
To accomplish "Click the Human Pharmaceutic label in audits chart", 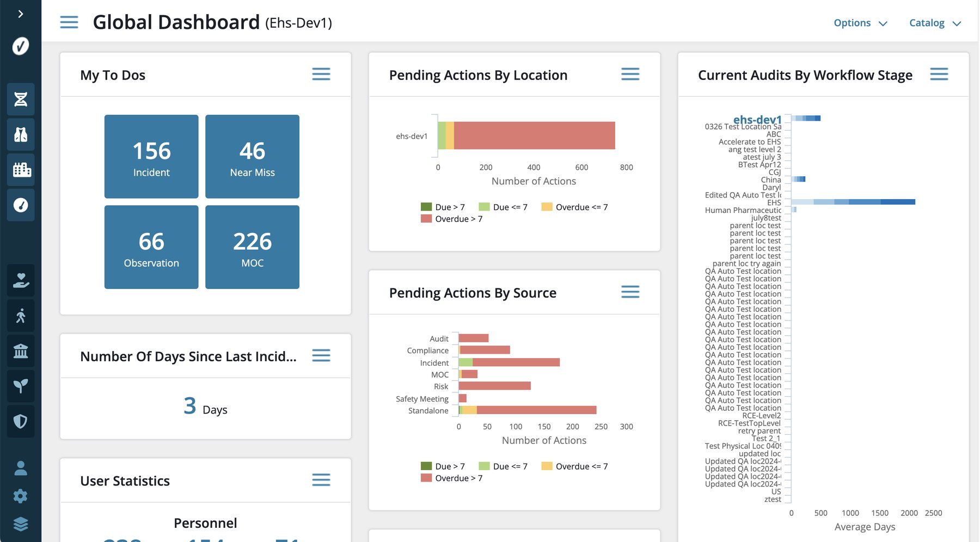I will point(743,210).
